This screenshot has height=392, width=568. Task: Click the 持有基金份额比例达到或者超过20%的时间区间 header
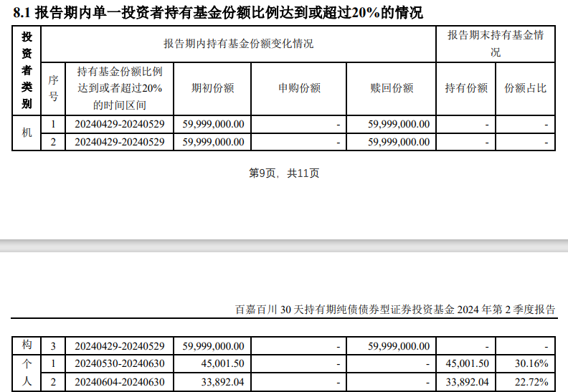click(x=120, y=88)
